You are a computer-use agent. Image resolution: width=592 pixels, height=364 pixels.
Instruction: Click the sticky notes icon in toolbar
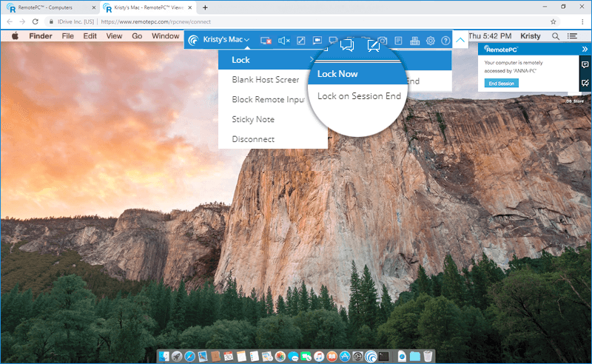[x=398, y=41]
